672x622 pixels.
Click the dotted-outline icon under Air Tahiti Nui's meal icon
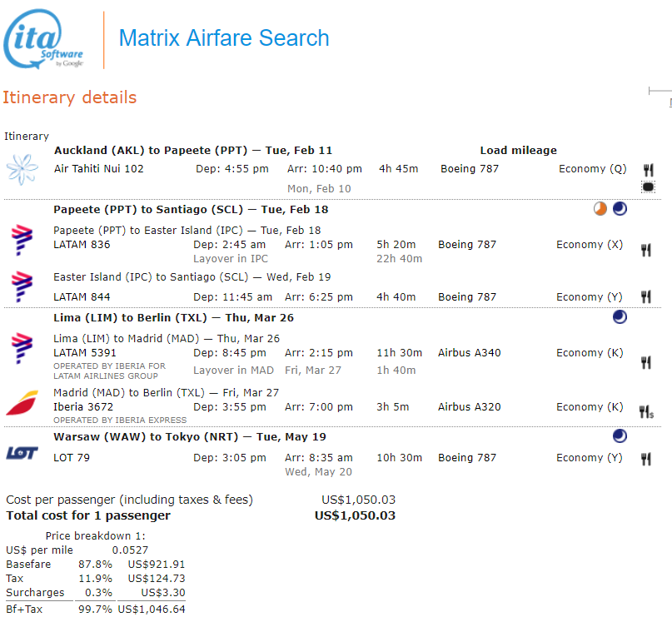coord(649,187)
